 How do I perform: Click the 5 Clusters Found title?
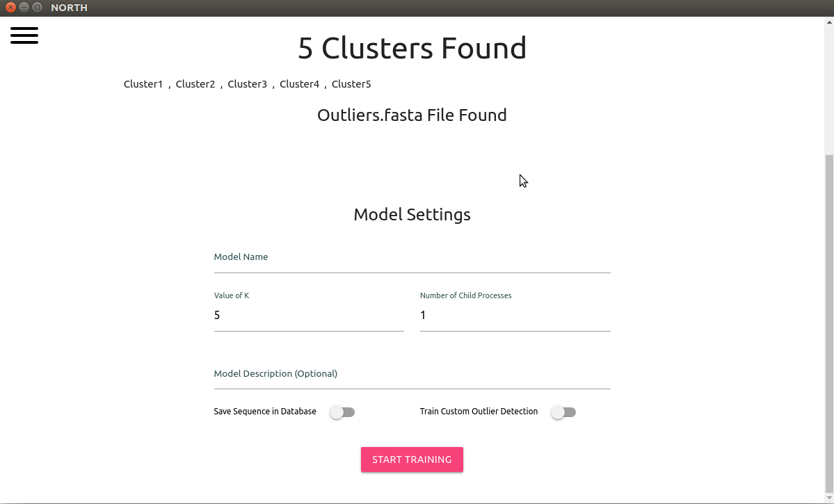pos(412,48)
